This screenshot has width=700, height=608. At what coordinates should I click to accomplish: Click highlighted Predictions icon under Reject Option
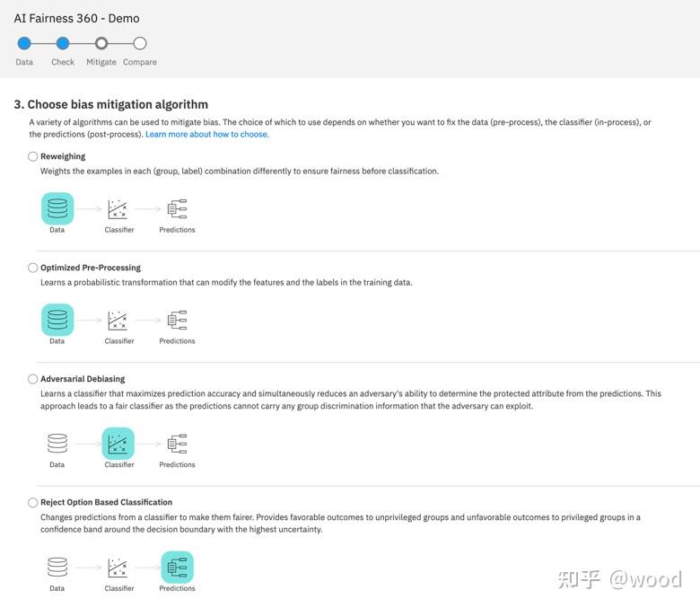tap(177, 568)
